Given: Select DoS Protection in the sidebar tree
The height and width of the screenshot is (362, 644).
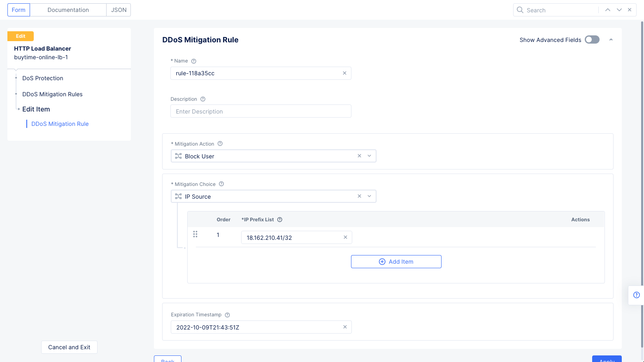Looking at the screenshot, I should point(43,78).
